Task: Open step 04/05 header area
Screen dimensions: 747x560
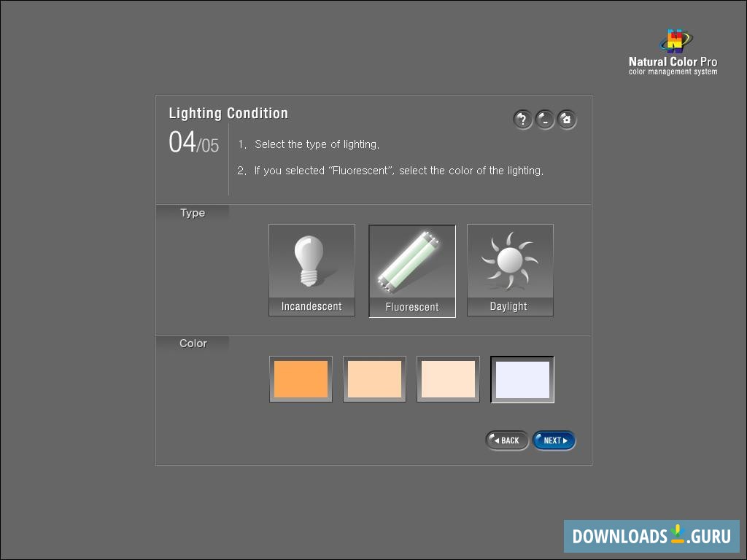Action: [193, 144]
